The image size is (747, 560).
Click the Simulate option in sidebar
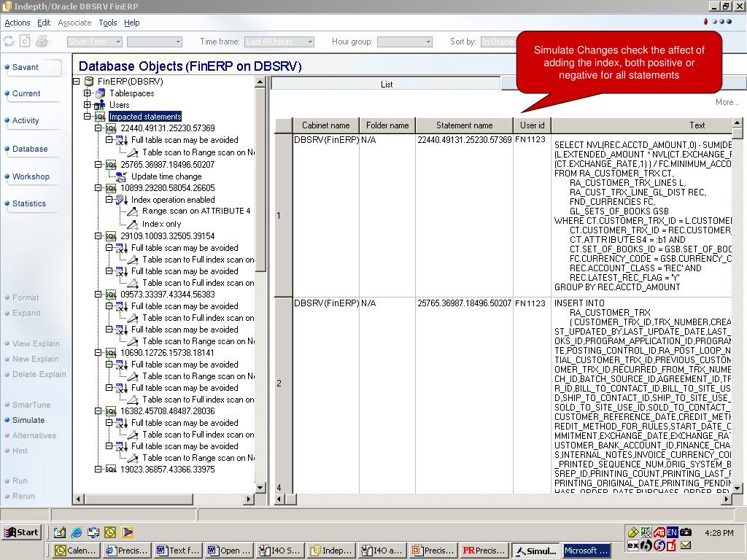point(28,421)
